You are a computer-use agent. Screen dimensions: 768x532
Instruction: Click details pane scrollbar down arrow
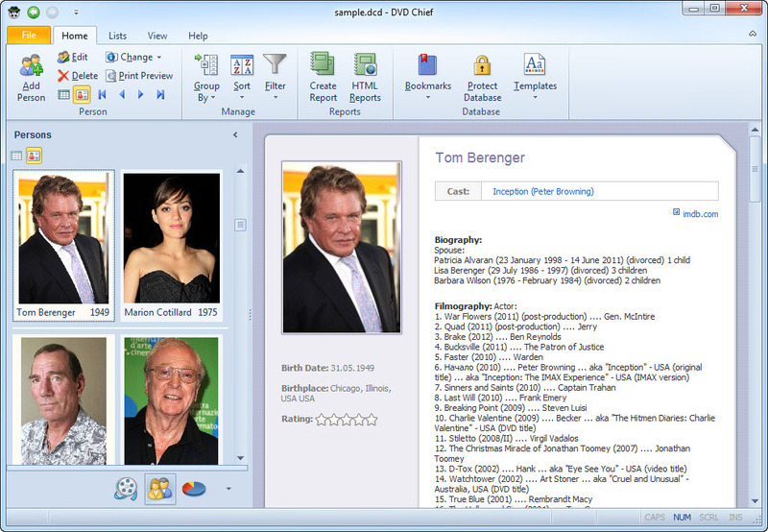pos(755,500)
